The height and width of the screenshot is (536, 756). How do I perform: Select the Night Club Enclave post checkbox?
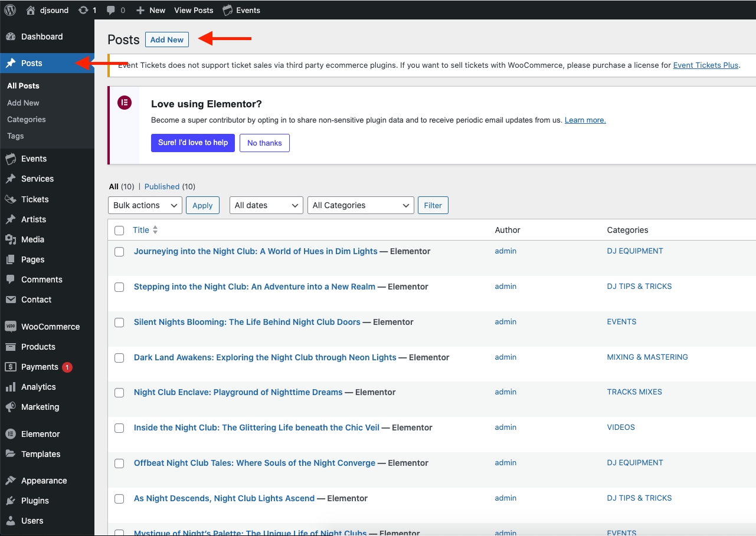[119, 393]
